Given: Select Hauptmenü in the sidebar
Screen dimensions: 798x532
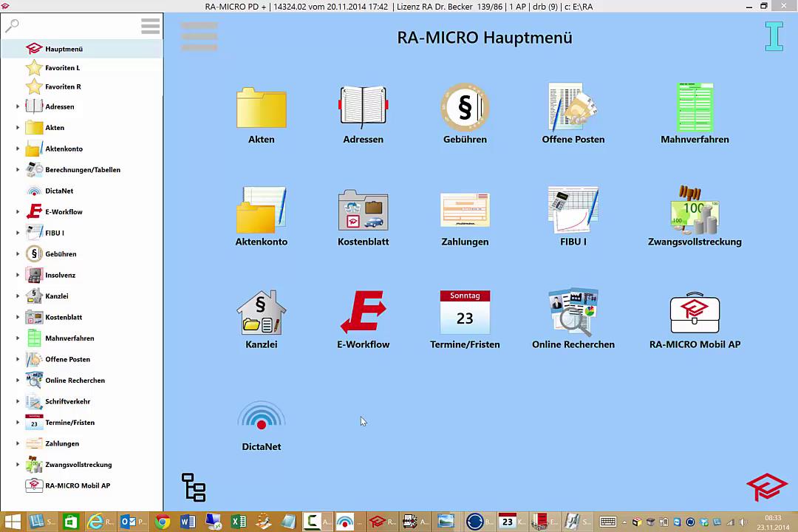Looking at the screenshot, I should [x=64, y=49].
